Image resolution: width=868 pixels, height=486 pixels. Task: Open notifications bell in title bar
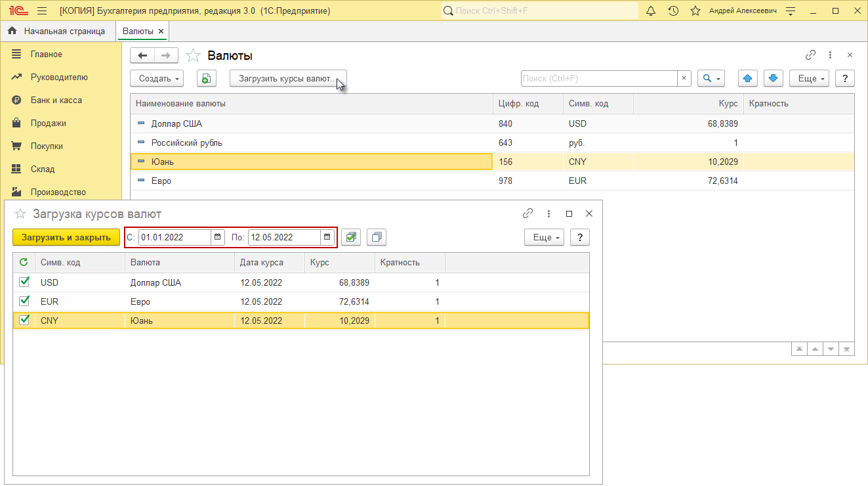coord(651,11)
